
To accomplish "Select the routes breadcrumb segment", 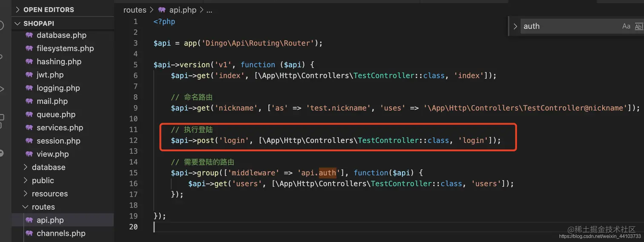I will coord(135,10).
